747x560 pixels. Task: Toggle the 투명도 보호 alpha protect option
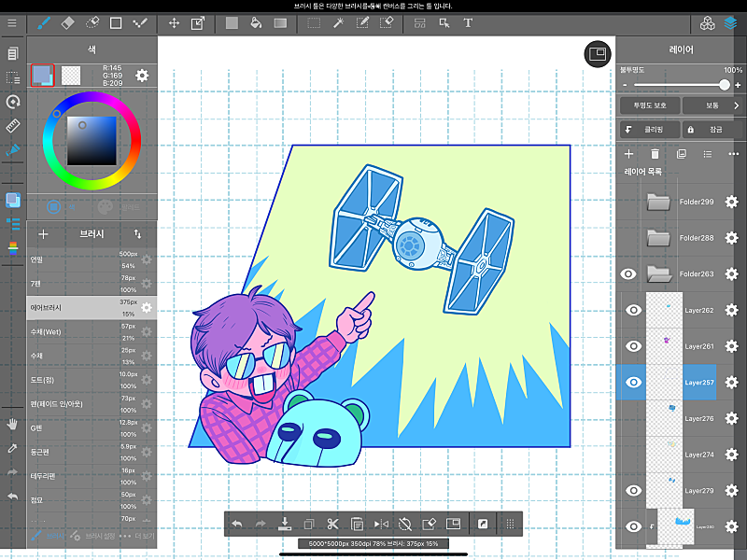pyautogui.click(x=649, y=105)
